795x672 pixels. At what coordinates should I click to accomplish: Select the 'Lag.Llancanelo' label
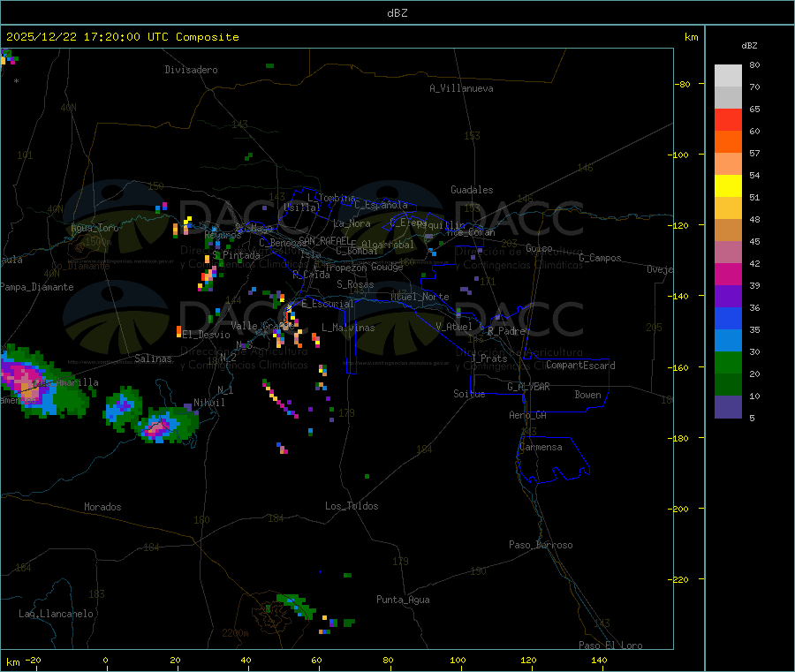[57, 614]
